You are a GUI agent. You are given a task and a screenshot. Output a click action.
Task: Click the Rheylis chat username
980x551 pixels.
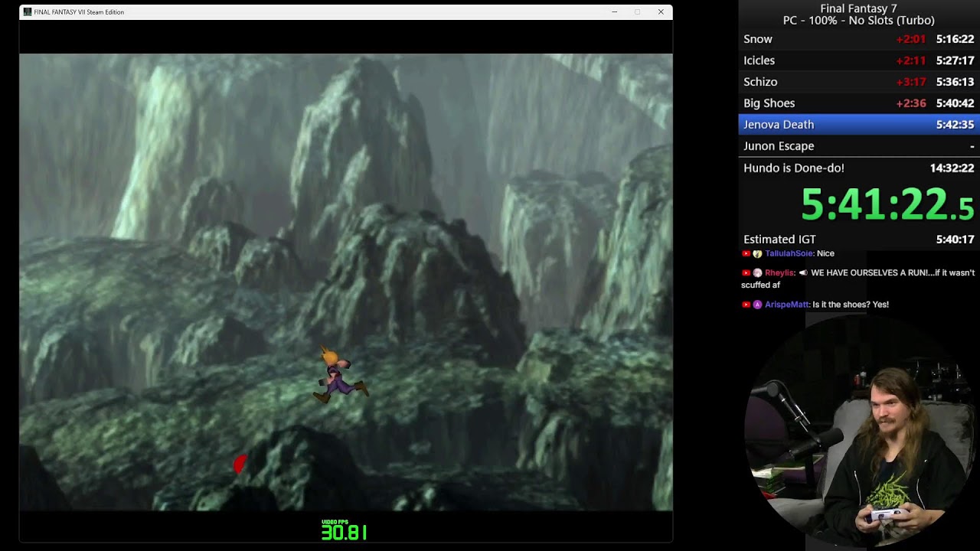click(780, 272)
